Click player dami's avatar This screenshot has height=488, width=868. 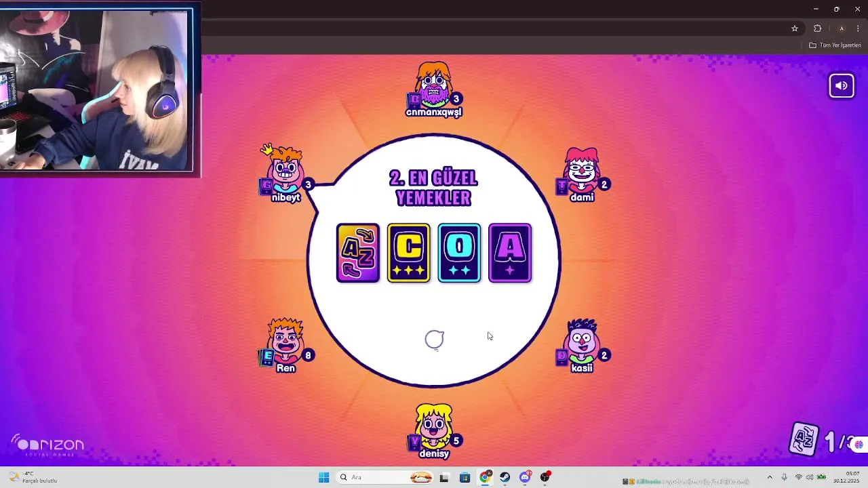pos(582,169)
